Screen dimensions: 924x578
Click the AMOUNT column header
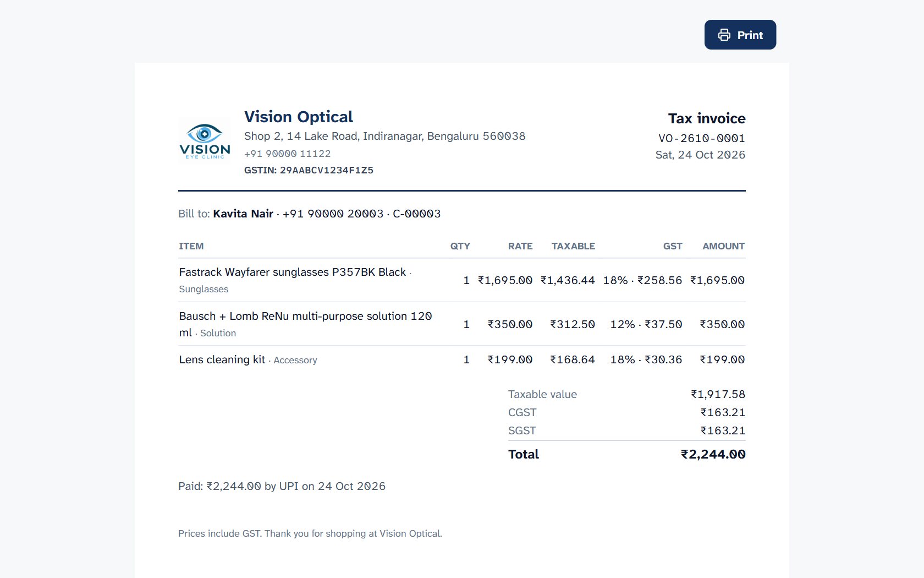pyautogui.click(x=723, y=246)
